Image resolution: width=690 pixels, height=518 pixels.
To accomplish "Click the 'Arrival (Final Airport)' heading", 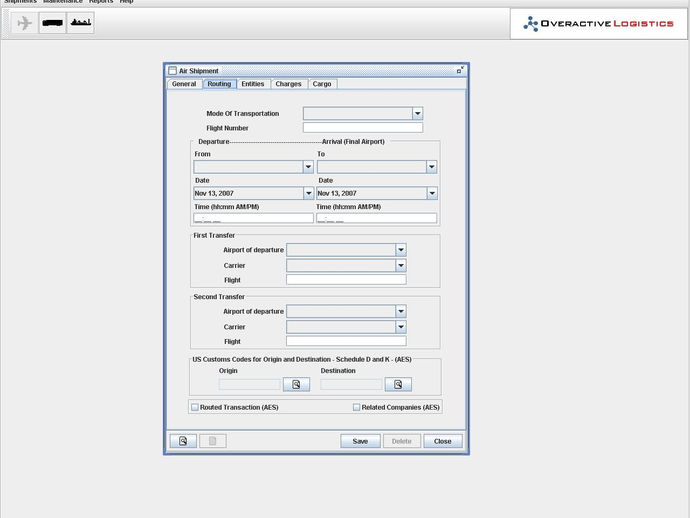I will pyautogui.click(x=353, y=142).
